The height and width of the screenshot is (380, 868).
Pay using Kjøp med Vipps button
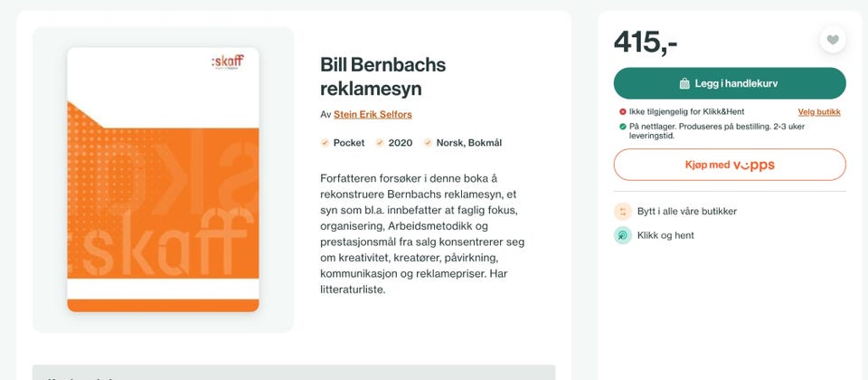[730, 165]
